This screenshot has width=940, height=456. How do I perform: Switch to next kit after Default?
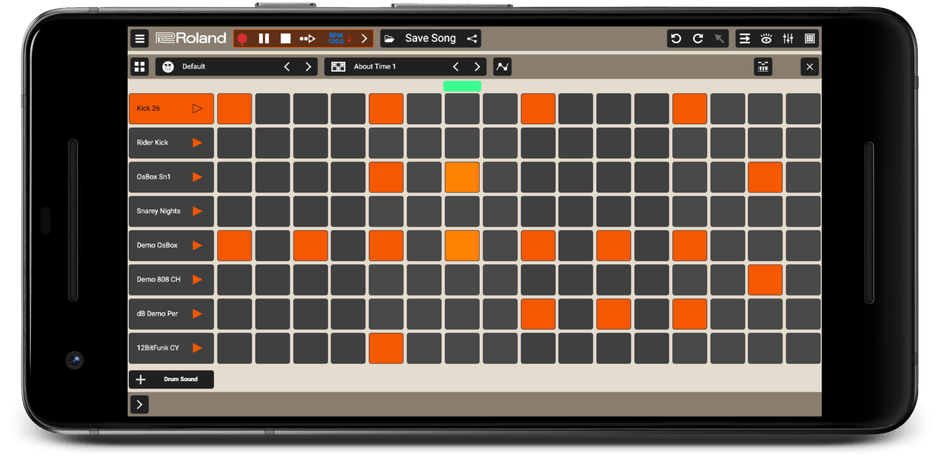click(x=308, y=67)
